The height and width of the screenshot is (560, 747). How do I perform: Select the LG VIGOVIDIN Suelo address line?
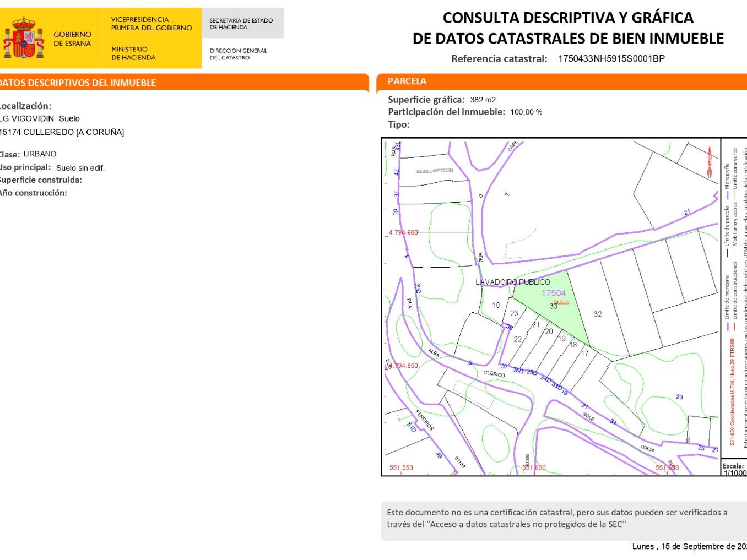click(x=40, y=118)
